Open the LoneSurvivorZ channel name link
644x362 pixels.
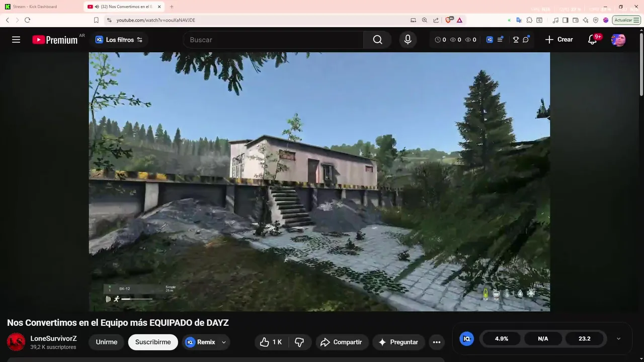pyautogui.click(x=53, y=338)
